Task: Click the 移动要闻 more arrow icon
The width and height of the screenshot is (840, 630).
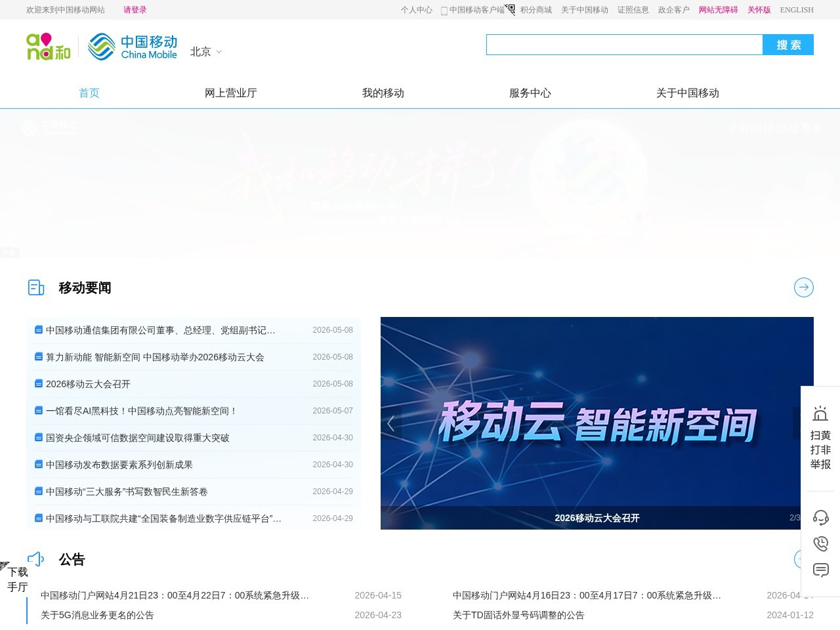Action: [804, 287]
